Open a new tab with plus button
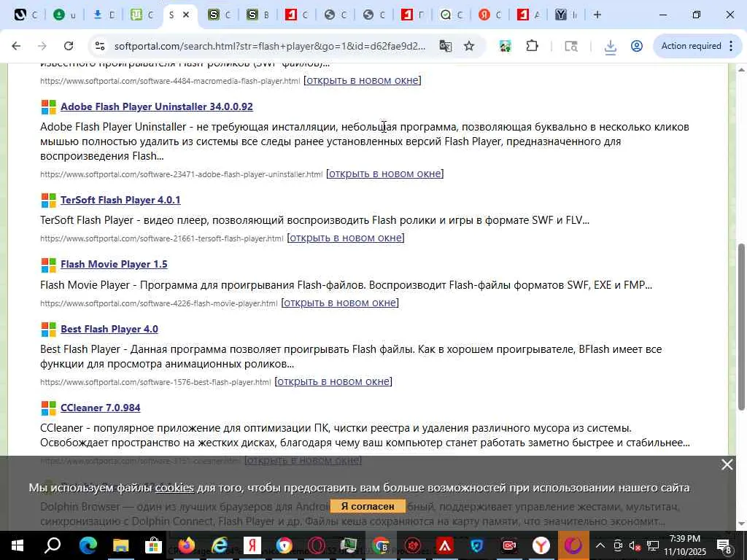The image size is (747, 560). [597, 15]
